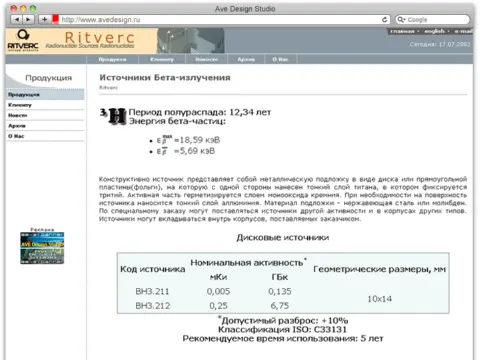Click the 6,75 ГБк activity value
Screen dimensions: 480x360
click(280, 306)
